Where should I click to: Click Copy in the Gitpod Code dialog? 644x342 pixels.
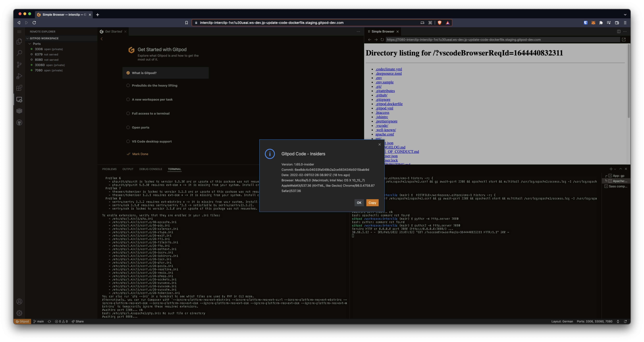point(372,203)
